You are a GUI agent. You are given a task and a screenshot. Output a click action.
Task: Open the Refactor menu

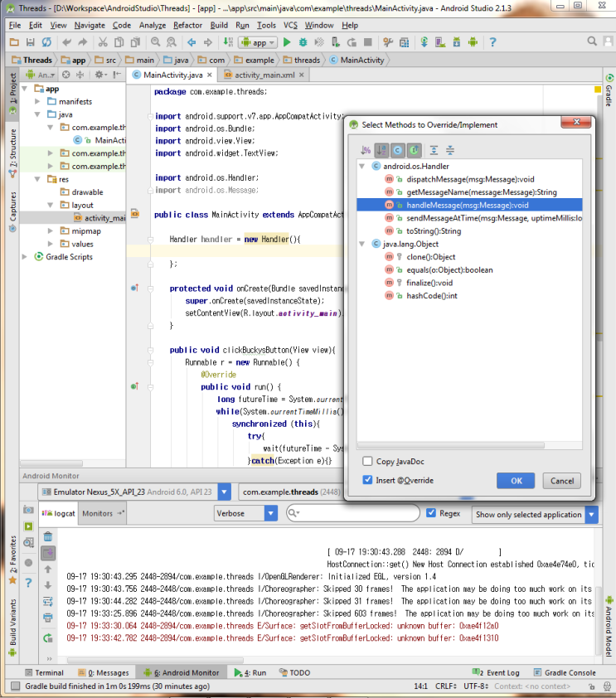click(x=187, y=26)
